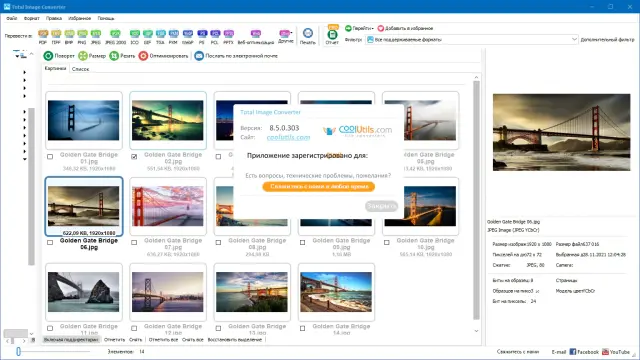Open the Report tool
The image size is (640, 360).
[x=332, y=35]
